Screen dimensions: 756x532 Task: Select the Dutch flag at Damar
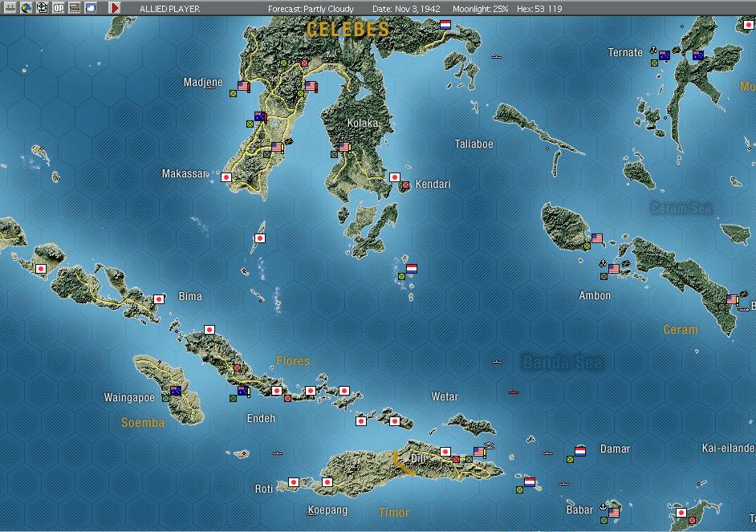580,452
